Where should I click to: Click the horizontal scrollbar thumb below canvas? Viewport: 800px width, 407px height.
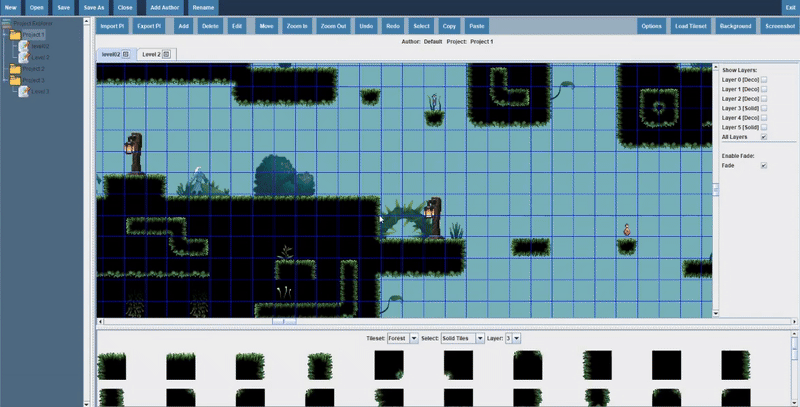(284, 322)
